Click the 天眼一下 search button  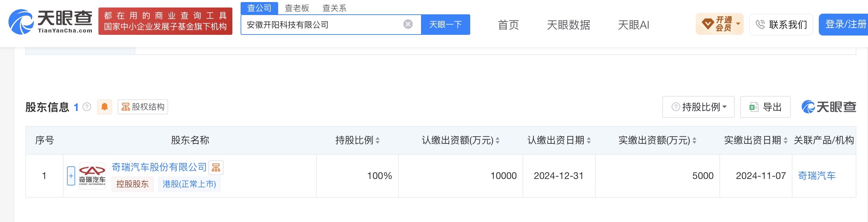(446, 25)
